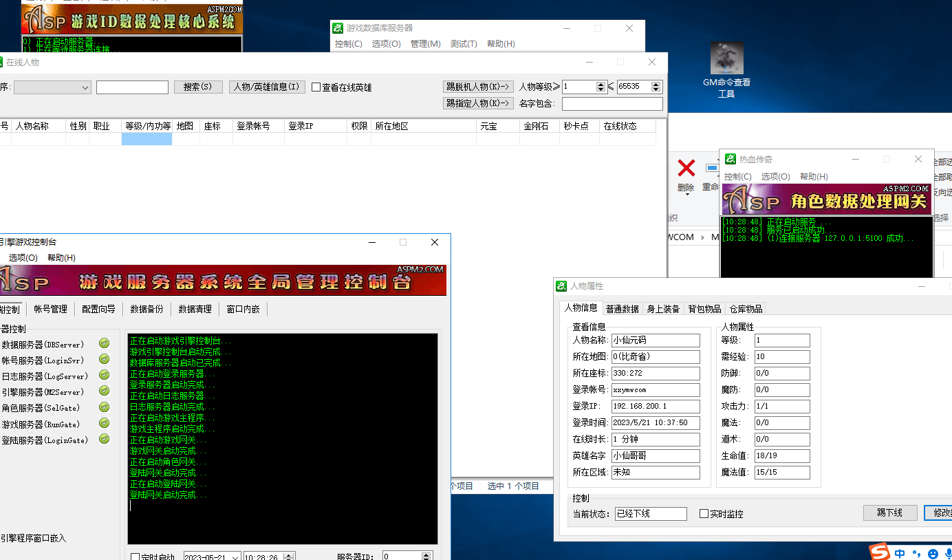This screenshot has height=560, width=952.
Task: Click the 踢指定人物(K)-> button
Action: click(x=478, y=103)
